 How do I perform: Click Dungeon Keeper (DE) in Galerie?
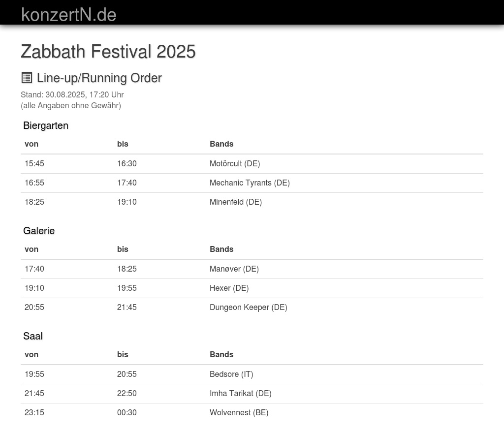(x=249, y=307)
